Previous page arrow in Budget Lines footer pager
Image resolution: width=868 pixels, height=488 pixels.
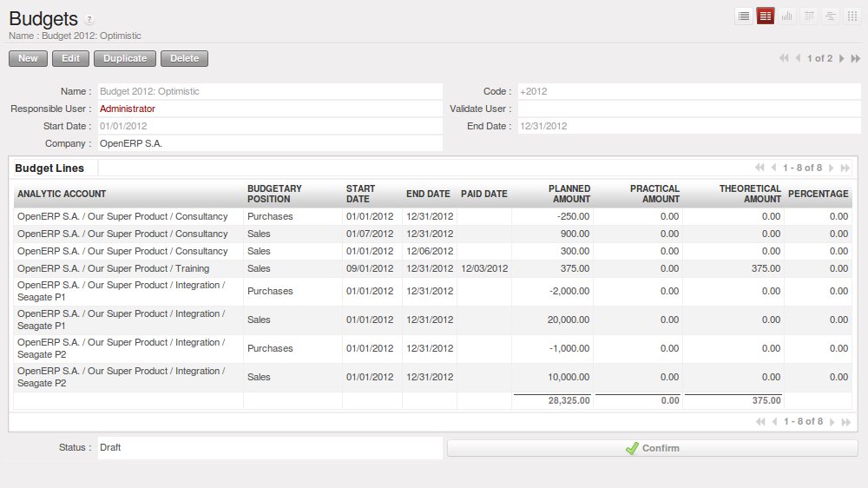tap(774, 421)
